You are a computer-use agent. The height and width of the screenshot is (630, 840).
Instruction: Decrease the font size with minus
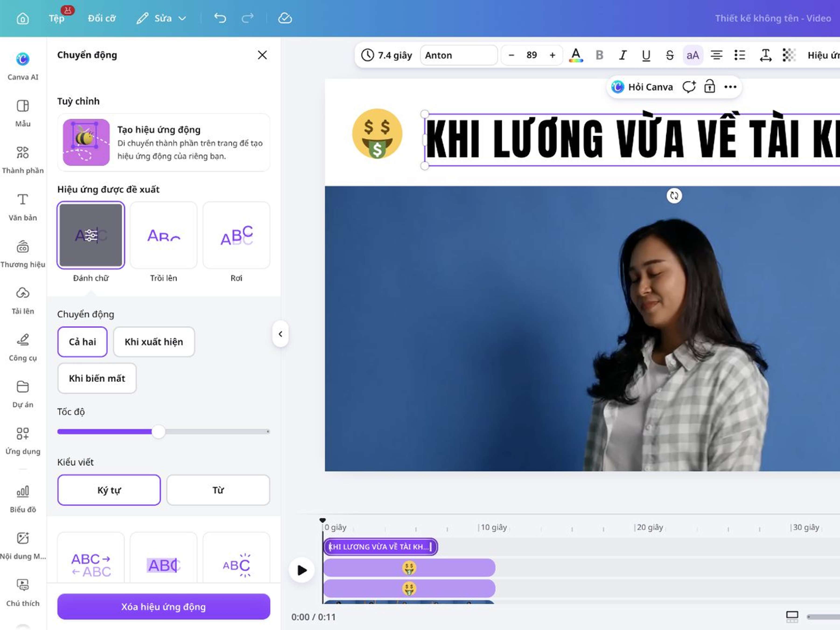pos(511,55)
